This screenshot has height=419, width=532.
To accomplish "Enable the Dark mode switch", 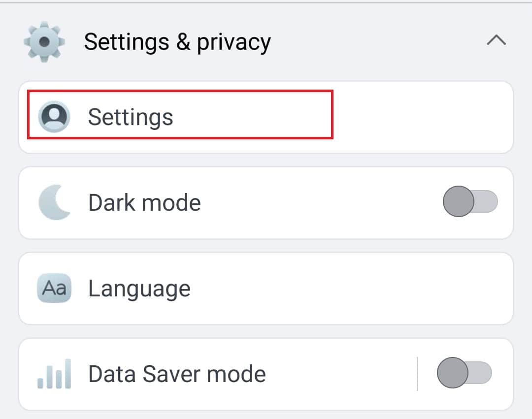I will click(x=470, y=202).
